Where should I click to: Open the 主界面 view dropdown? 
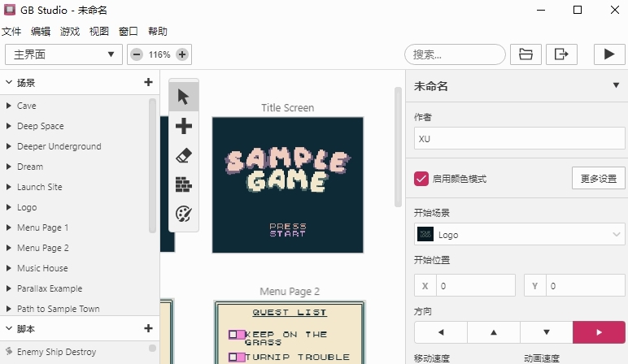pyautogui.click(x=63, y=54)
